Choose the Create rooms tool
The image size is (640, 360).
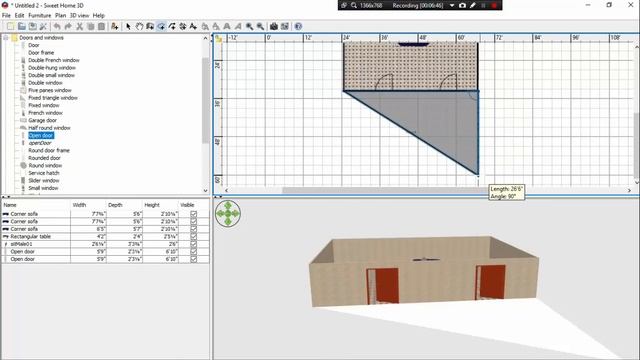tap(161, 26)
